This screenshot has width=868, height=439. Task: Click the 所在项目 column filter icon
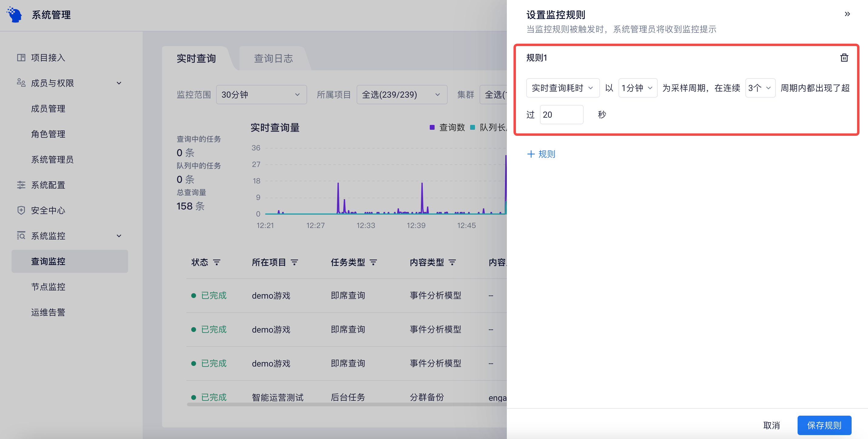click(294, 262)
